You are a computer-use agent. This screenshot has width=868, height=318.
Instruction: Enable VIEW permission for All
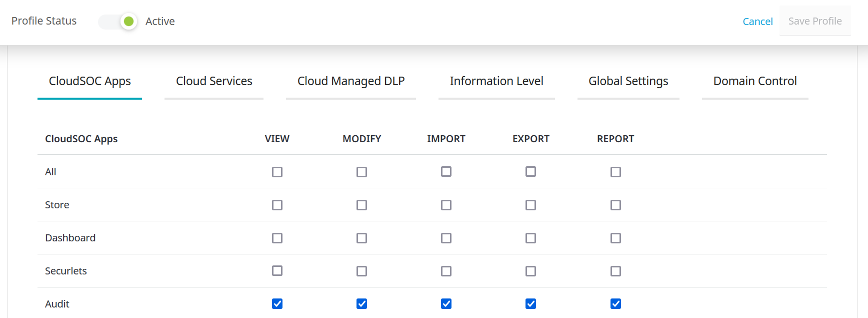coord(277,172)
